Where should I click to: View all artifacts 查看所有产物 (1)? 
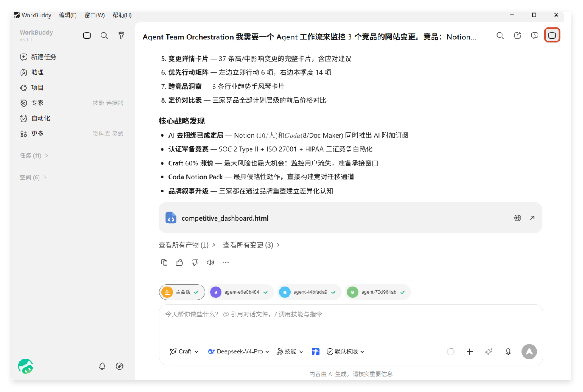click(187, 245)
